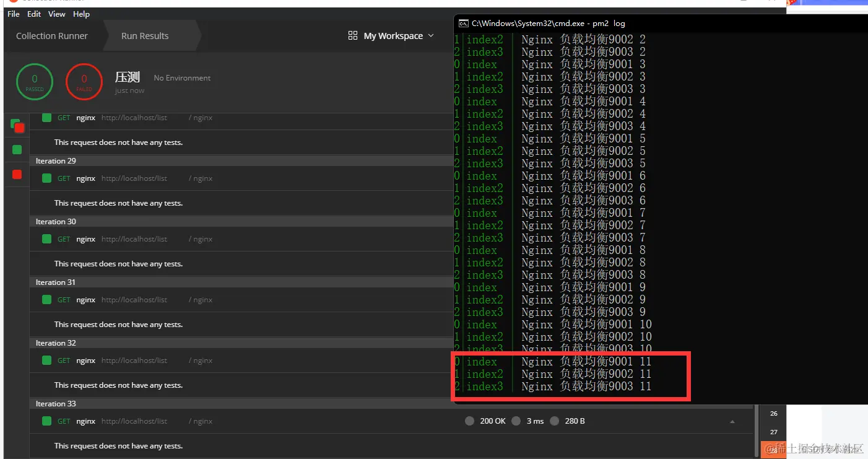Click the Iteration 29 header
This screenshot has height=459, width=868.
[56, 161]
